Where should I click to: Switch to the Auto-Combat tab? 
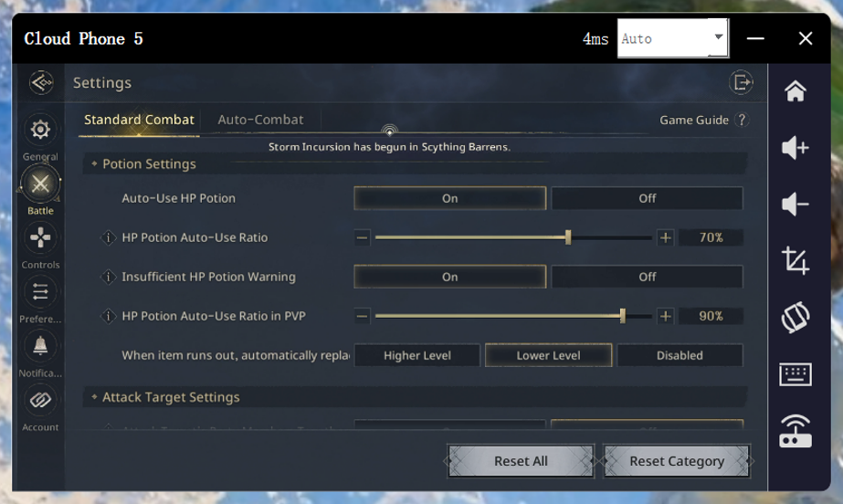click(260, 120)
